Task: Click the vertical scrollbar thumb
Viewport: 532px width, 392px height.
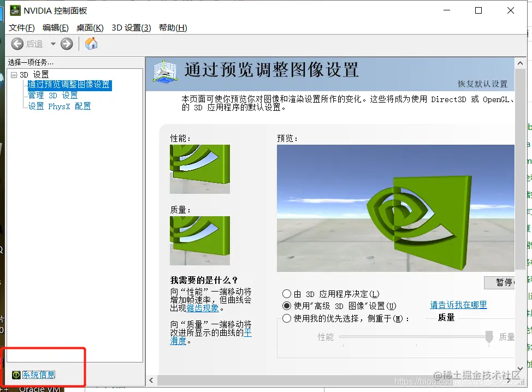Action: pyautogui.click(x=520, y=169)
